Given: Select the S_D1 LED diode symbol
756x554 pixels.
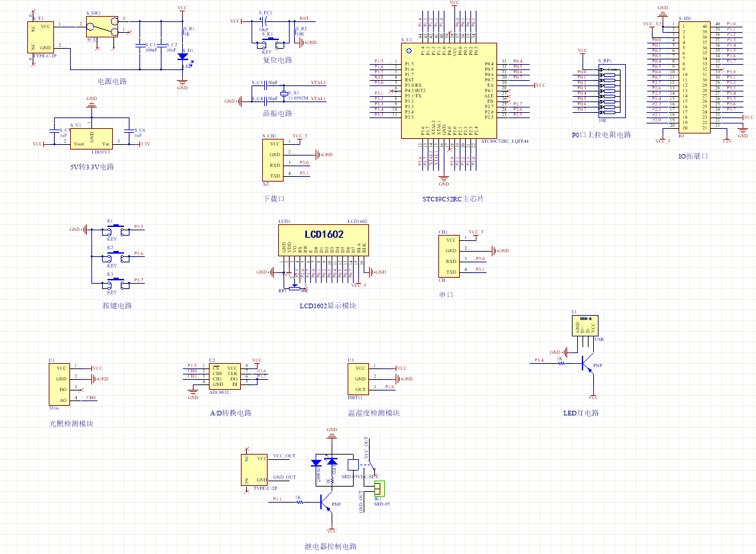Looking at the screenshot, I should [x=183, y=57].
